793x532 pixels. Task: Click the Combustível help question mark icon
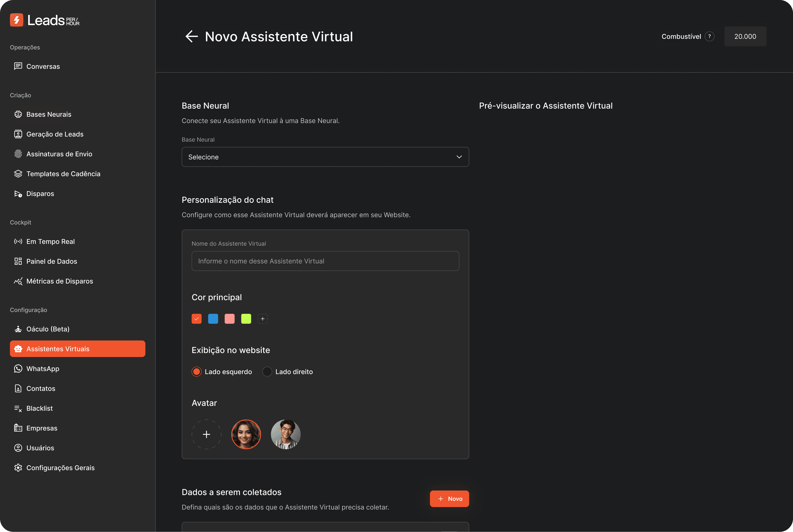pos(709,36)
